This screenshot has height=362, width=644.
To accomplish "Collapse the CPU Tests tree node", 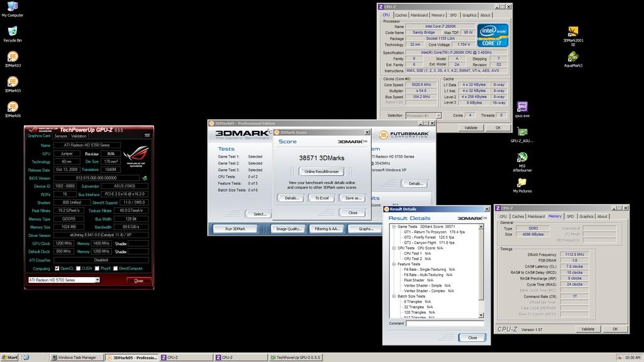I will click(x=394, y=248).
